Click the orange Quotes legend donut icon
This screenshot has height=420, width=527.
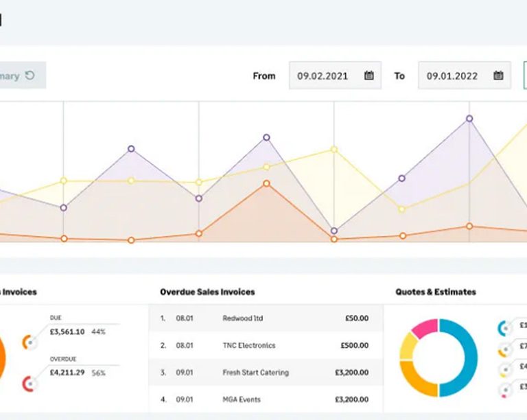505,349
